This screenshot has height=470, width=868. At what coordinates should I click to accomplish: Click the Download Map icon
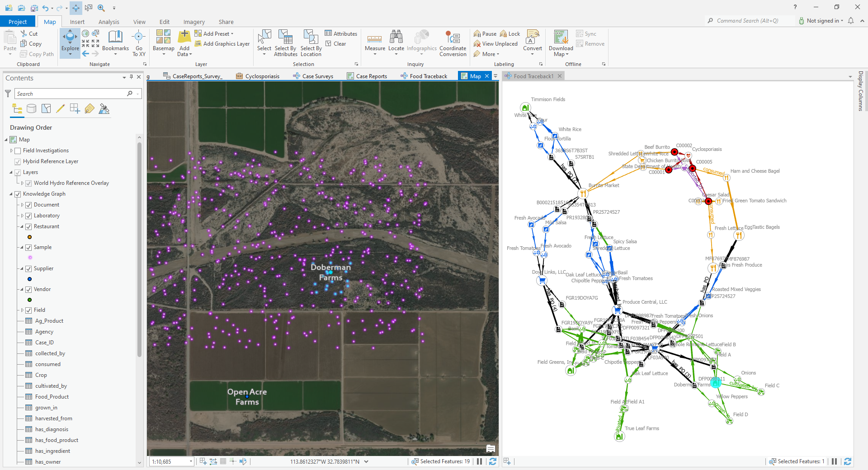(560, 40)
